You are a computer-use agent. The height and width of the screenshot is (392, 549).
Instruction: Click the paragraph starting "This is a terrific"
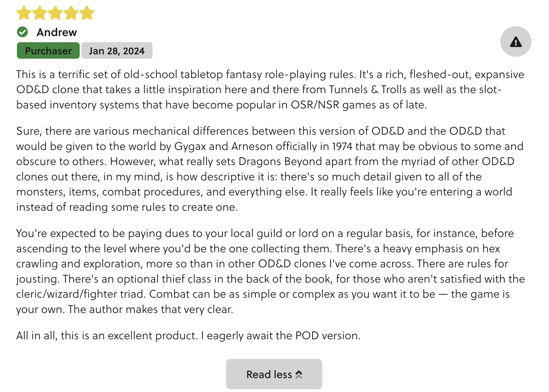[270, 89]
